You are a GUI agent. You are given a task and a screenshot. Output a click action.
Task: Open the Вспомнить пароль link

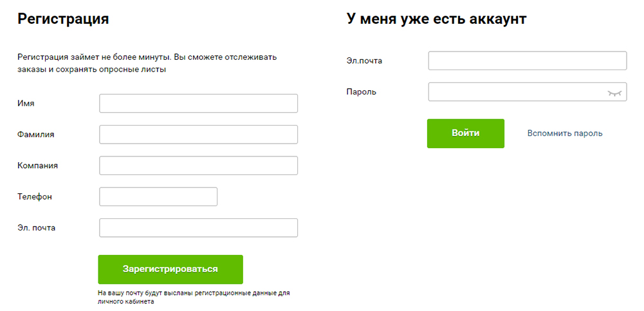coord(565,133)
